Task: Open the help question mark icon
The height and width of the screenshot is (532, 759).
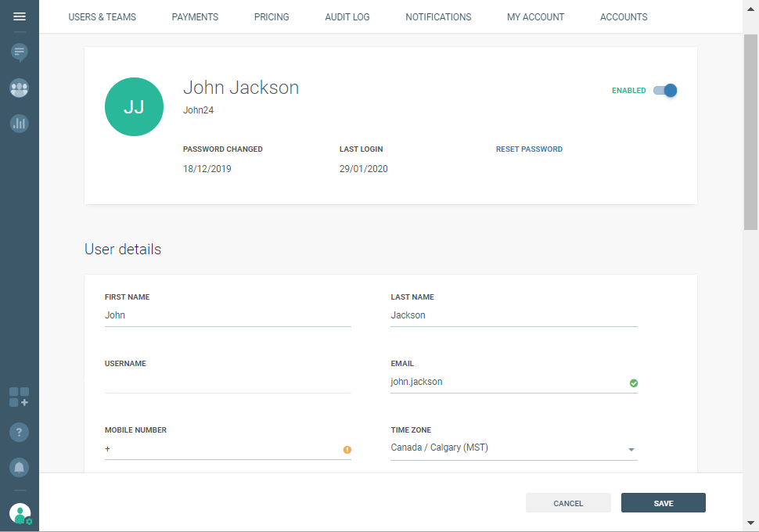Action: click(20, 432)
